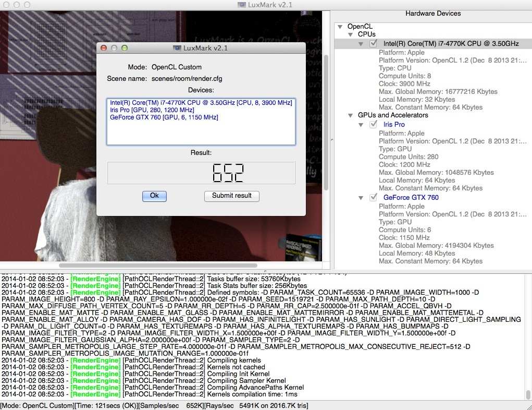
Task: Click status bar 'Time: 121secs (OK)' entry
Action: pos(106,406)
